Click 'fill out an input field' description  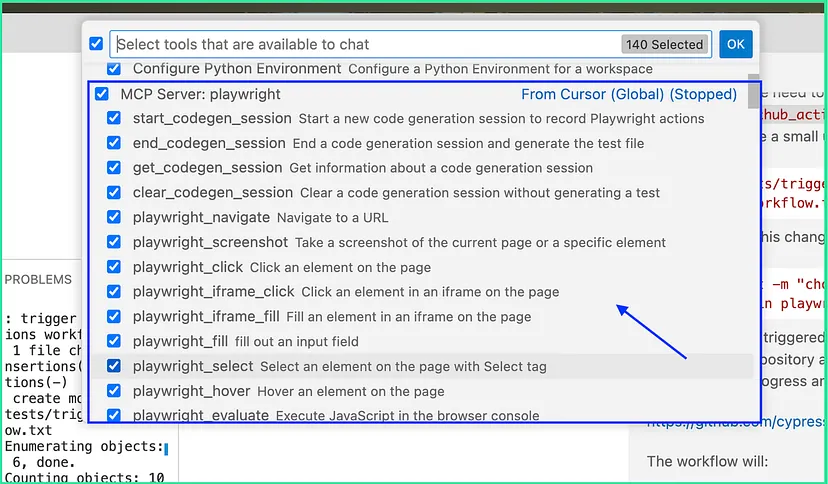(x=297, y=341)
